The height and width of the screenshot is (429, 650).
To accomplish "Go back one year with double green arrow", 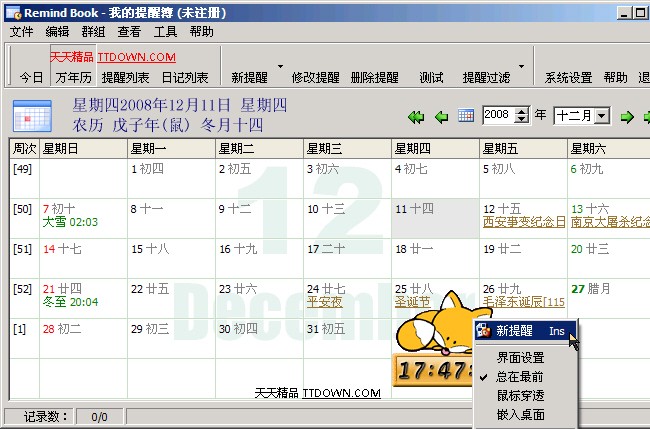I will (416, 117).
